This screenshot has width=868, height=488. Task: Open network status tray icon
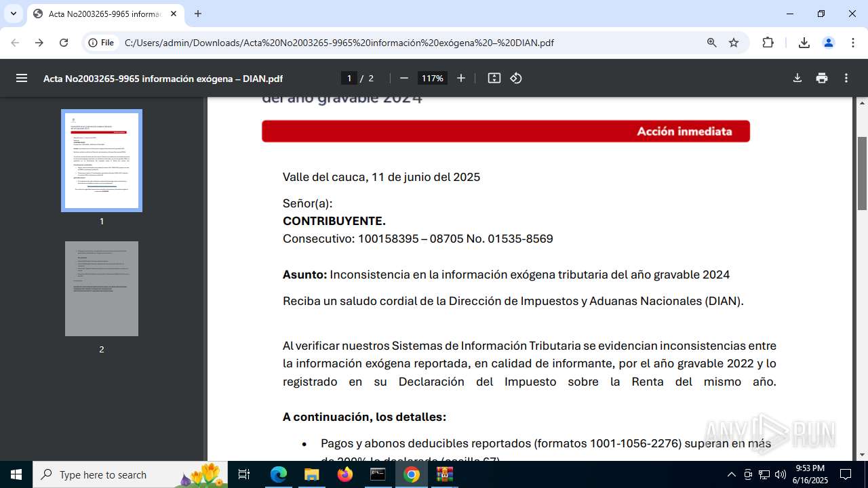pyautogui.click(x=764, y=474)
